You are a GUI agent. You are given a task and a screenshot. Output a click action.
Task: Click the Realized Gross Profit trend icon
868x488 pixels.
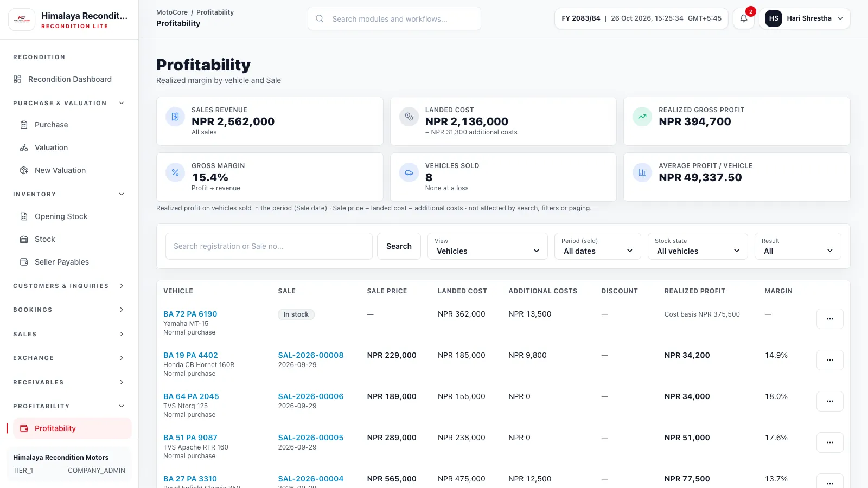tap(642, 117)
